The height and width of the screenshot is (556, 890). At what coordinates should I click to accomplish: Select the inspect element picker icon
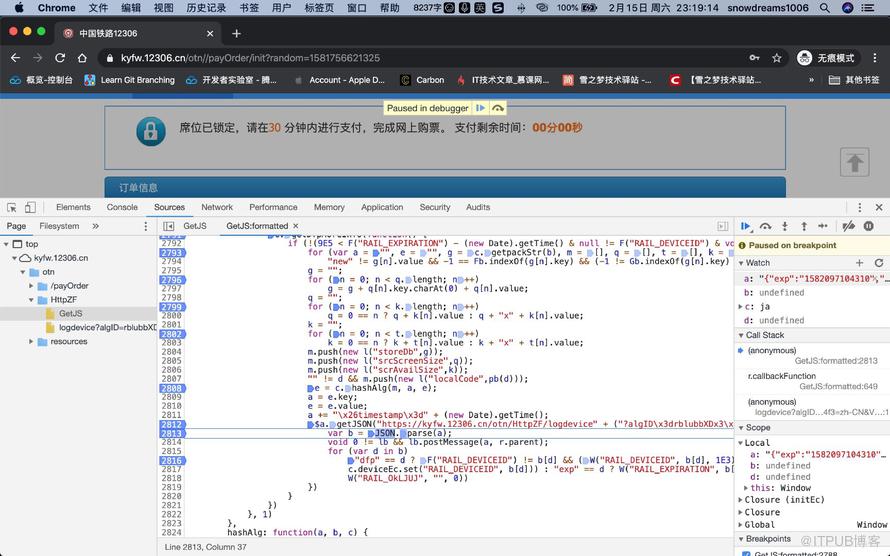pos(11,208)
